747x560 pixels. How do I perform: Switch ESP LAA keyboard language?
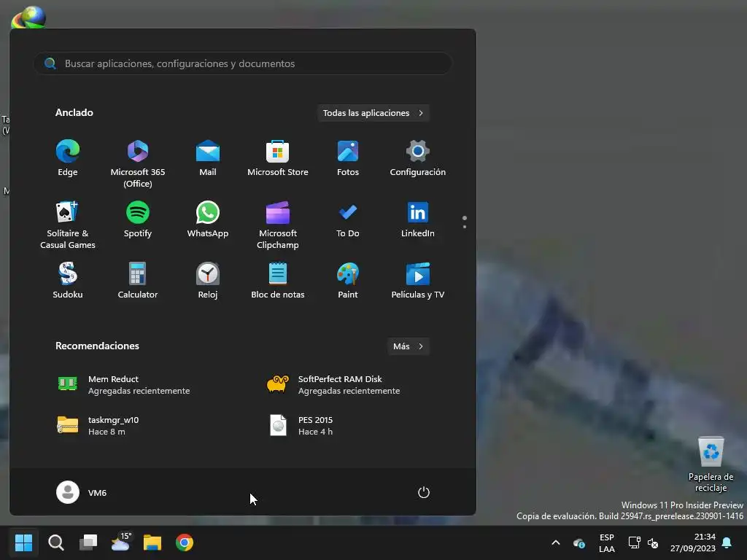[x=606, y=542]
